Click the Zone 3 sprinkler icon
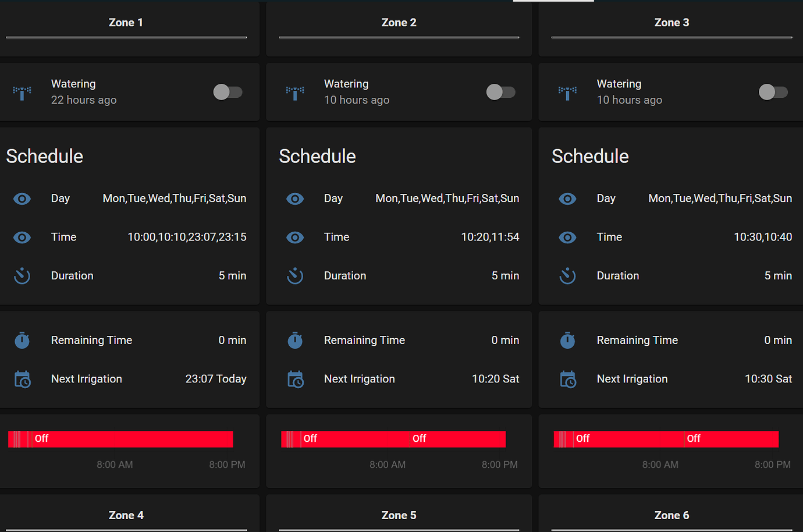 pyautogui.click(x=567, y=93)
